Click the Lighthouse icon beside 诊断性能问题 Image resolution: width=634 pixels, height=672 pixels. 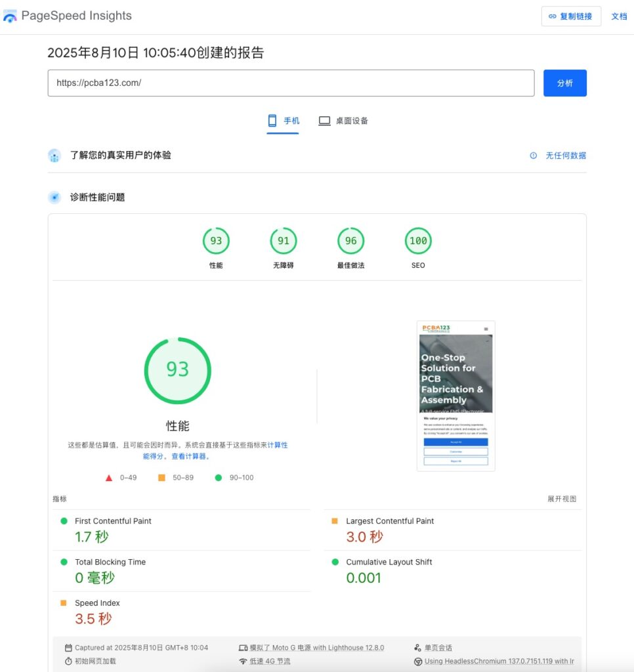[54, 196]
